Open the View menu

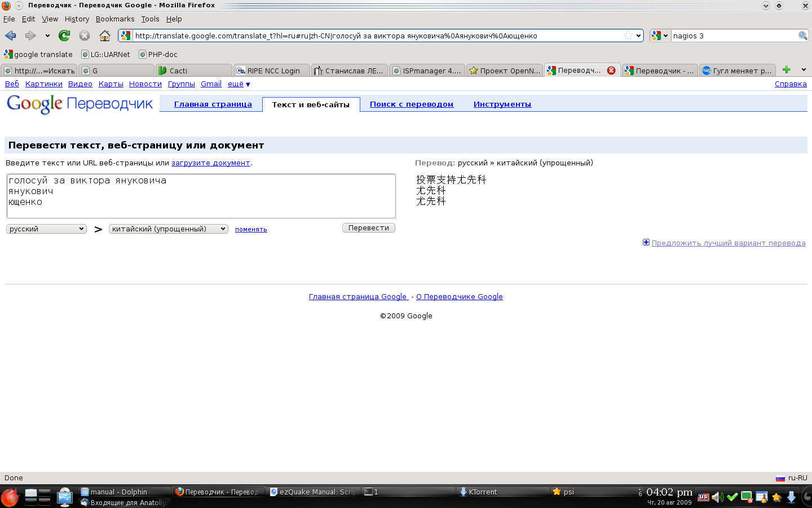click(50, 19)
